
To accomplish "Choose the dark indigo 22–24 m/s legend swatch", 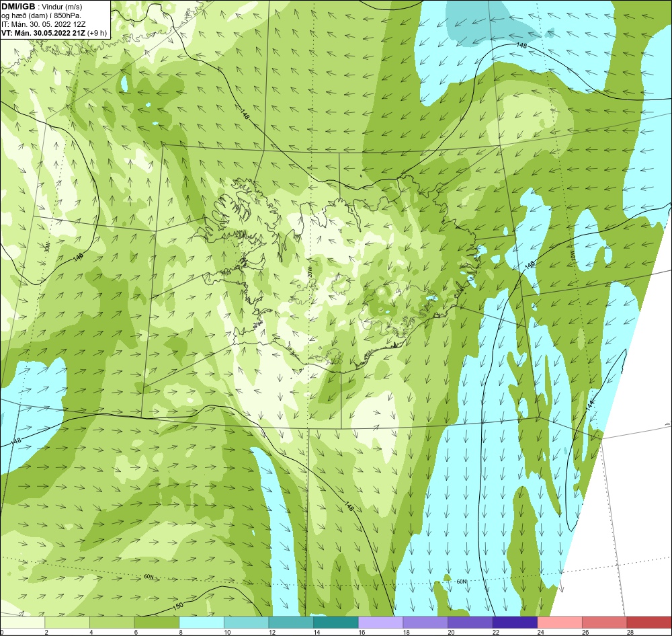I will point(515,623).
